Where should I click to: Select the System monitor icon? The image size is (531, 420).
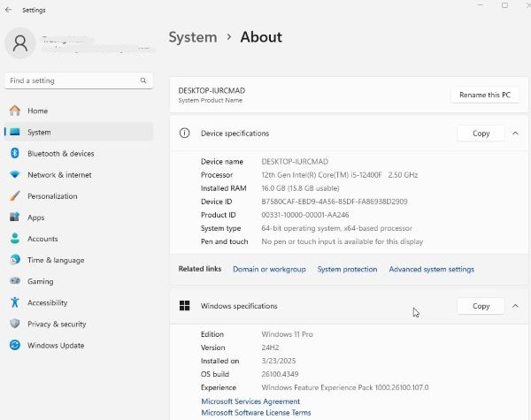pos(15,132)
